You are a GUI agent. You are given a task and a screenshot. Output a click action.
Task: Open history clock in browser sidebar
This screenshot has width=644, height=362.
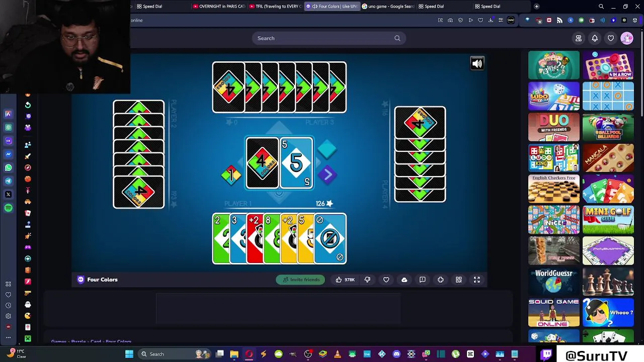pos(8,305)
